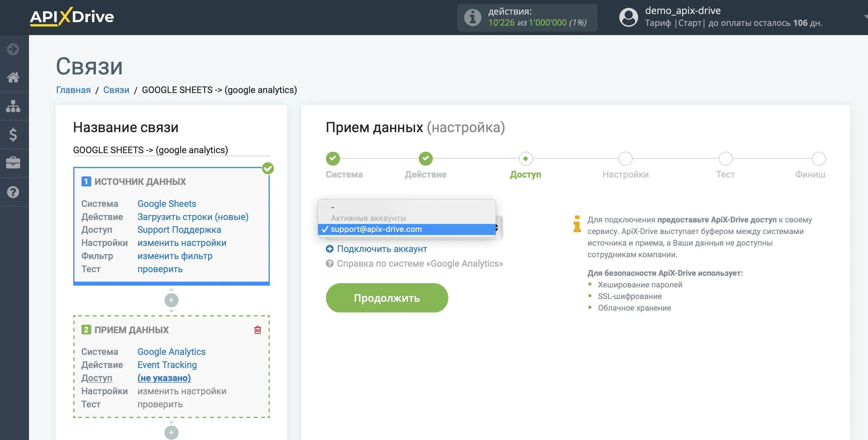This screenshot has width=868, height=440.
Task: Click question icon beside Справка по системе
Action: pyautogui.click(x=330, y=263)
